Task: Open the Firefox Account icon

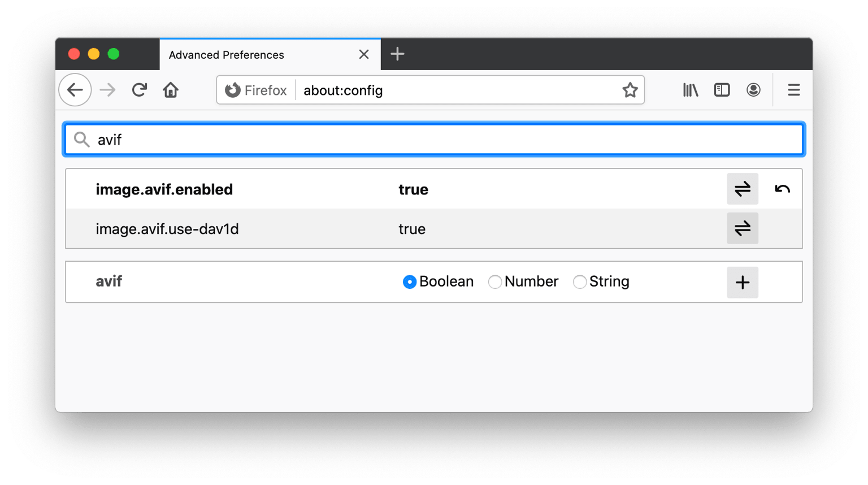Action: pyautogui.click(x=753, y=89)
